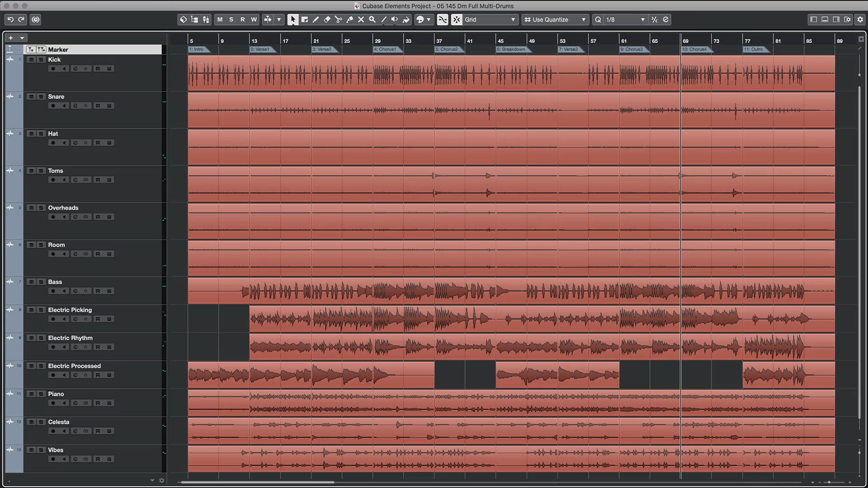Adjust the vertical zoom slider at right
Viewport: 868px width, 488px height.
coord(859,452)
